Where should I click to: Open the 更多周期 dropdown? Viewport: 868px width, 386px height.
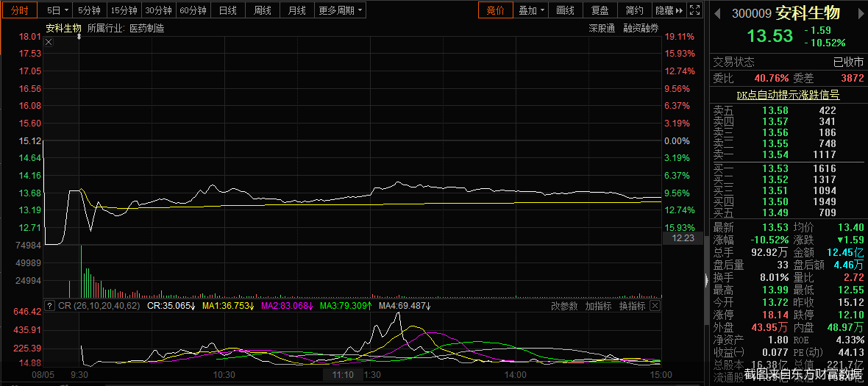[x=341, y=10]
